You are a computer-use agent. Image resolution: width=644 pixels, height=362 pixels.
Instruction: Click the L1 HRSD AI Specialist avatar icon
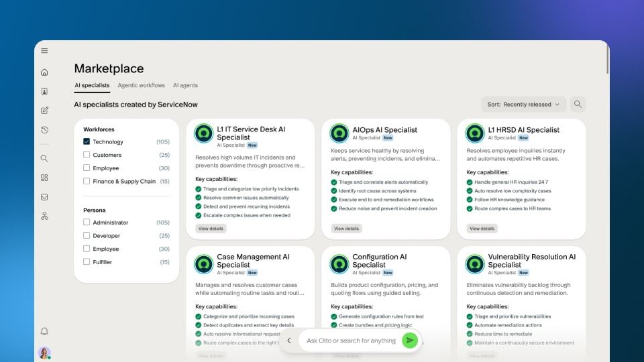475,133
